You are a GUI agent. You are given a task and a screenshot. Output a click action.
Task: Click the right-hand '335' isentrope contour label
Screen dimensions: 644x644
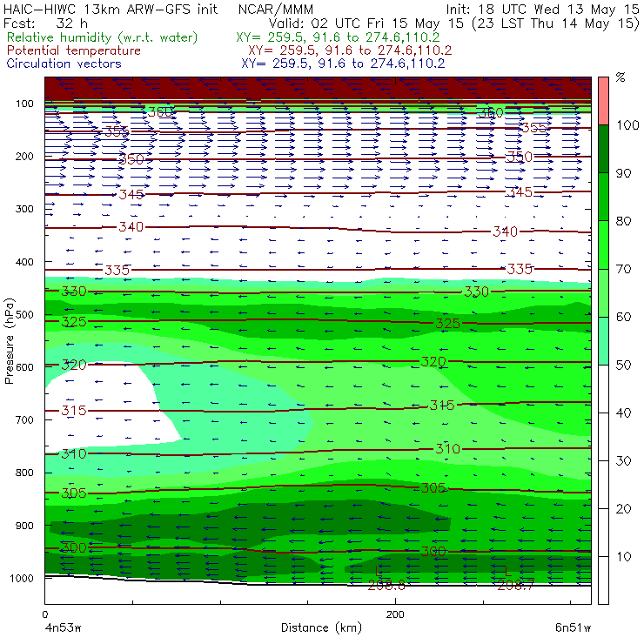click(520, 269)
